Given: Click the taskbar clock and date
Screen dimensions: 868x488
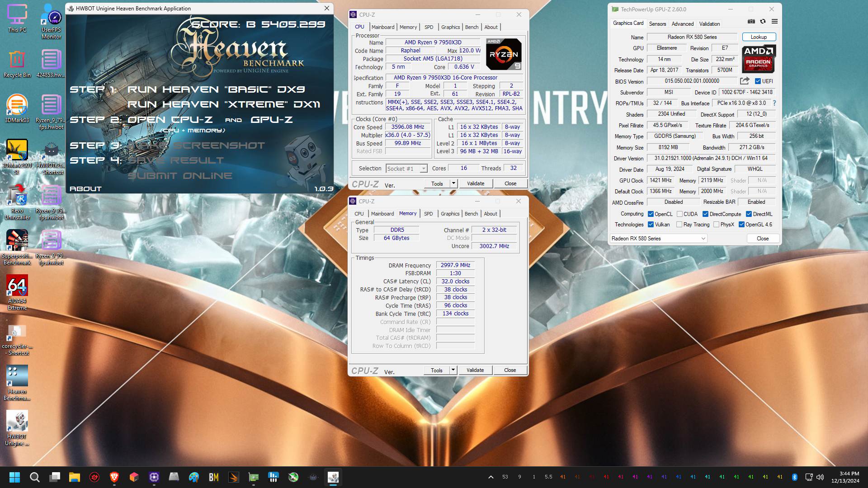Looking at the screenshot, I should tap(845, 477).
